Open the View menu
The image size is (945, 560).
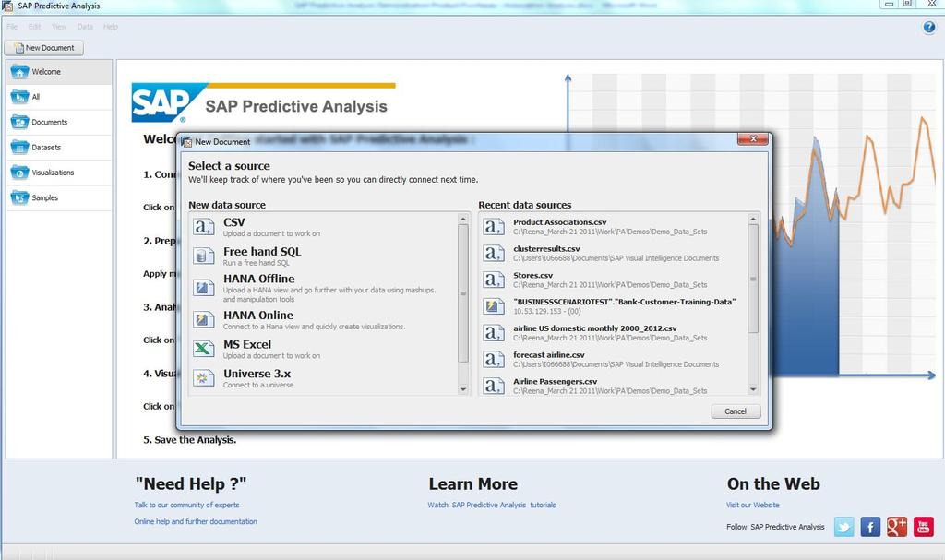(59, 27)
